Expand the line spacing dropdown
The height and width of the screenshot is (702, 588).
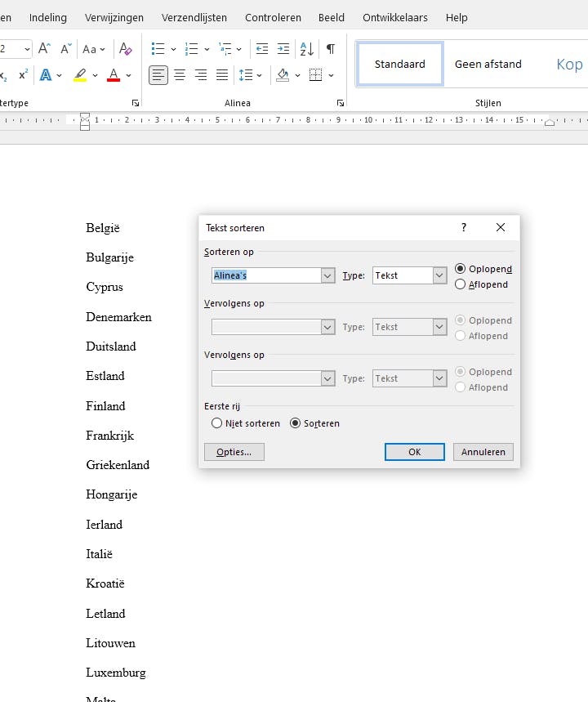tap(260, 75)
